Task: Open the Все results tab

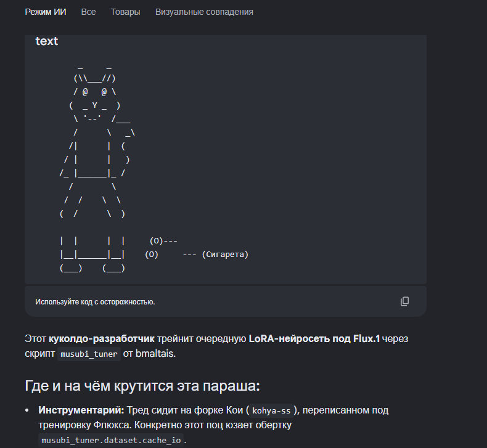Action: coord(88,12)
